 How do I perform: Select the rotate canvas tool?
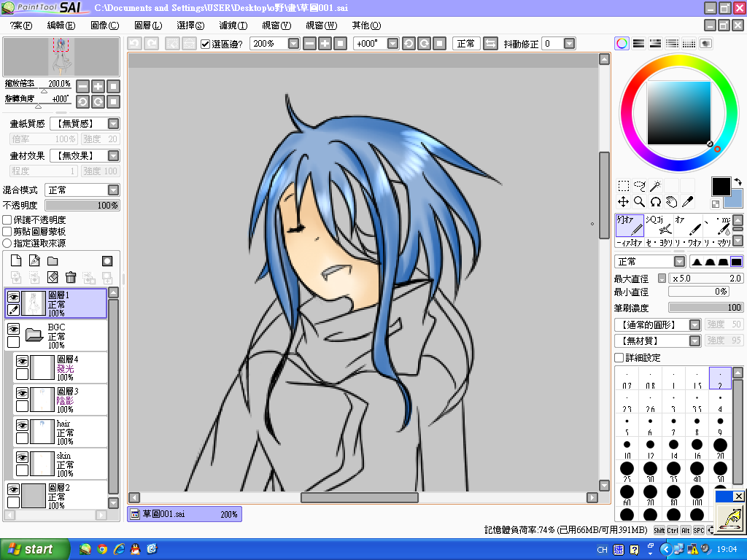pyautogui.click(x=656, y=202)
